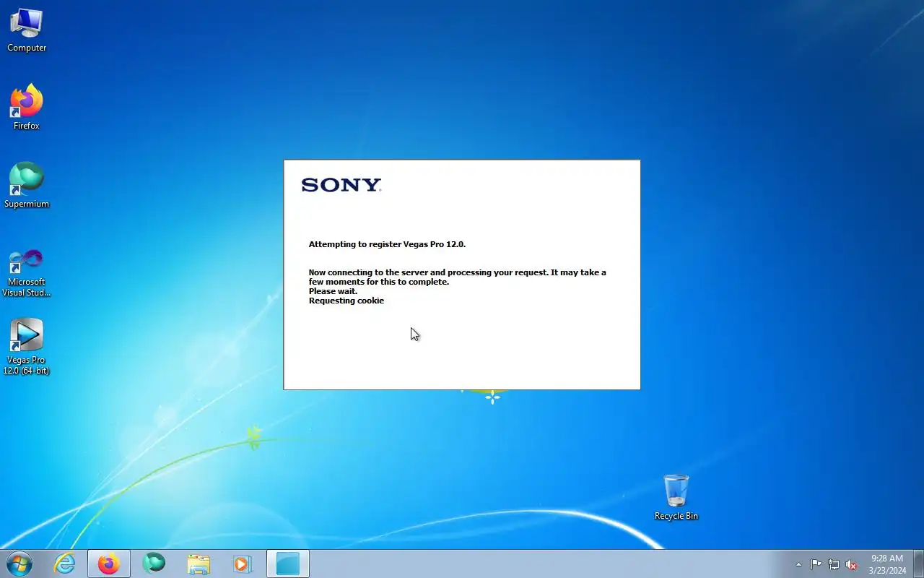The width and height of the screenshot is (924, 578).
Task: Open the network status tray icon
Action: point(834,564)
